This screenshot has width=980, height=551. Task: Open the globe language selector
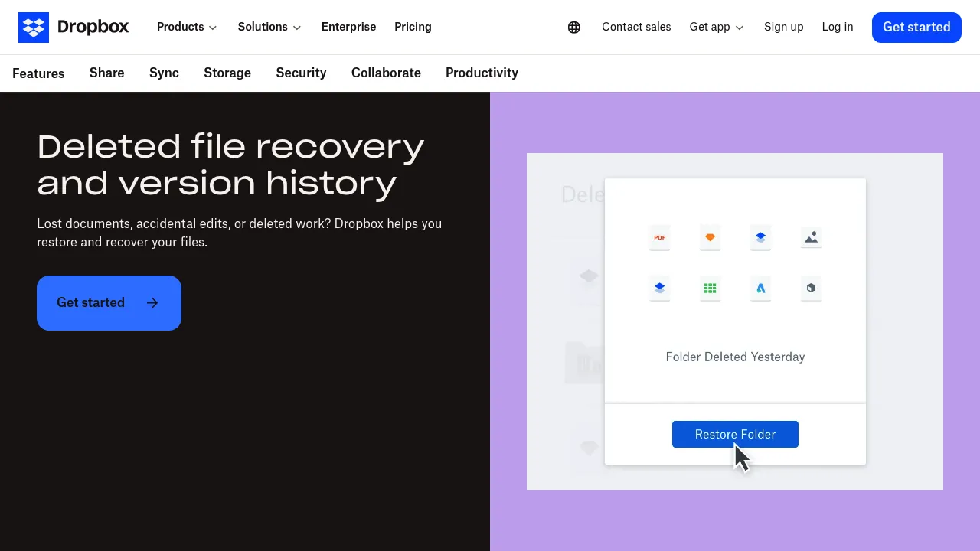[x=574, y=28]
